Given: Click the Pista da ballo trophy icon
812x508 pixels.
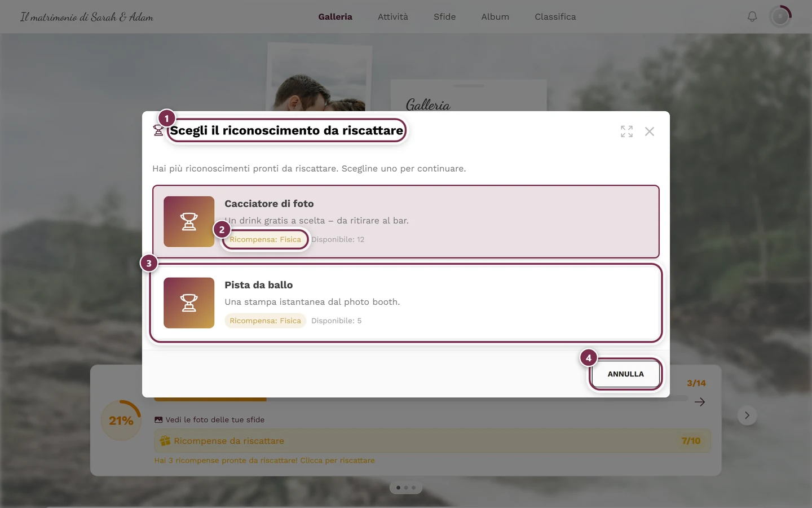Looking at the screenshot, I should point(189,303).
